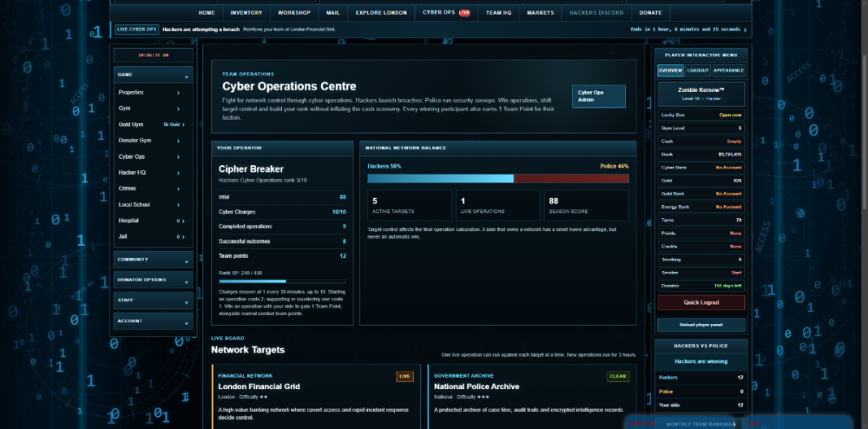
Task: Click No Account next to Gold Bank
Action: [728, 194]
